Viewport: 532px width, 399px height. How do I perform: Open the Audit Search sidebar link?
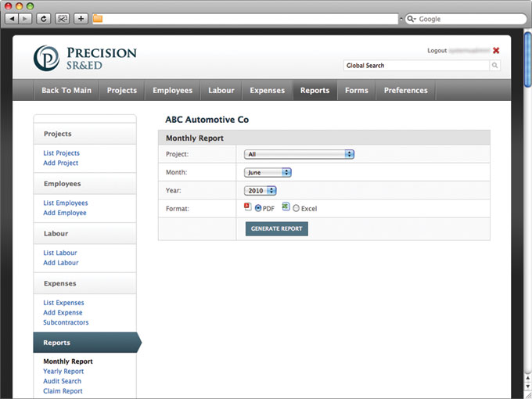[x=62, y=381]
